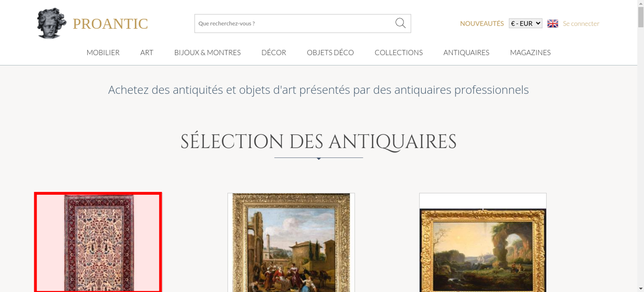Open the Persian rug listing thumbnail
Screen dimensions: 644x292
98,242
